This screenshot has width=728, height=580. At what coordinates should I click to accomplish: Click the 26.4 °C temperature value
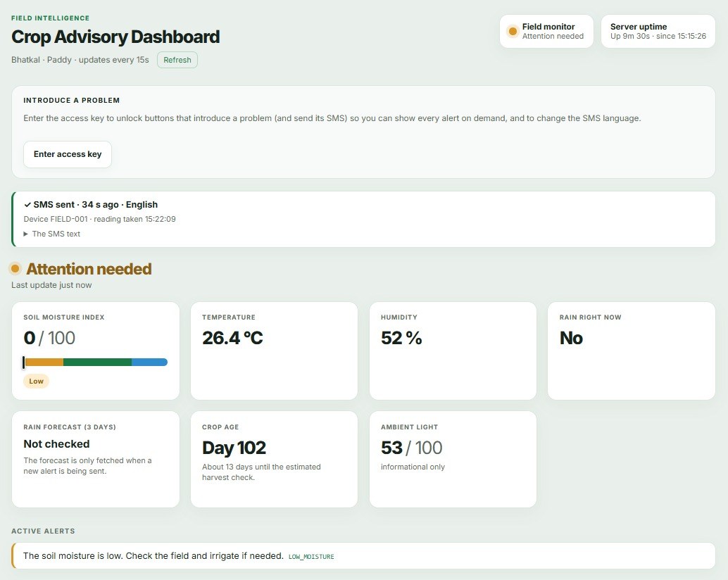232,338
